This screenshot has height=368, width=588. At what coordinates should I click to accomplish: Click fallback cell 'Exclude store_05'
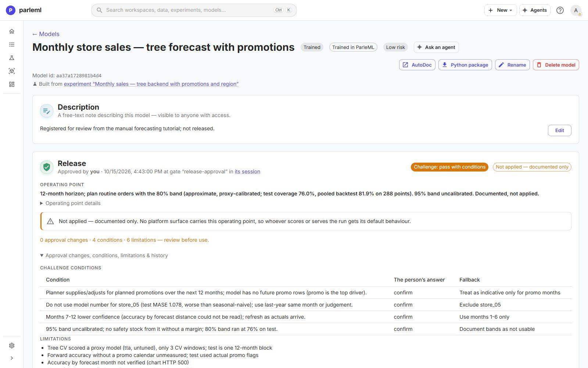pos(480,305)
